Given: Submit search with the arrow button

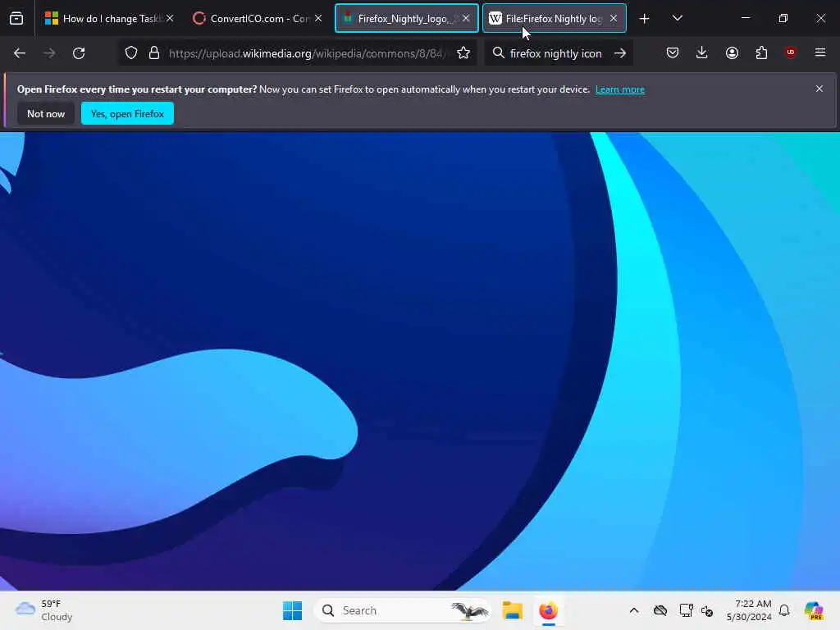Looking at the screenshot, I should [x=620, y=53].
